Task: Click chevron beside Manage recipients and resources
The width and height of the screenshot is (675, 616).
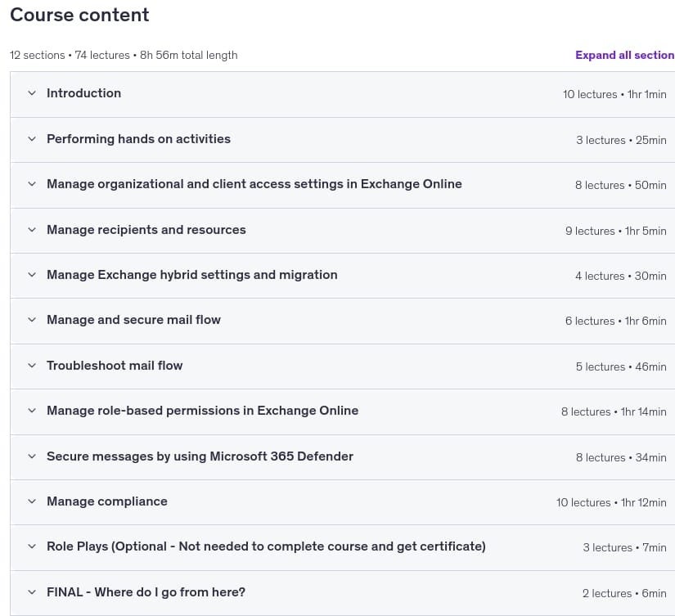Action: click(32, 229)
